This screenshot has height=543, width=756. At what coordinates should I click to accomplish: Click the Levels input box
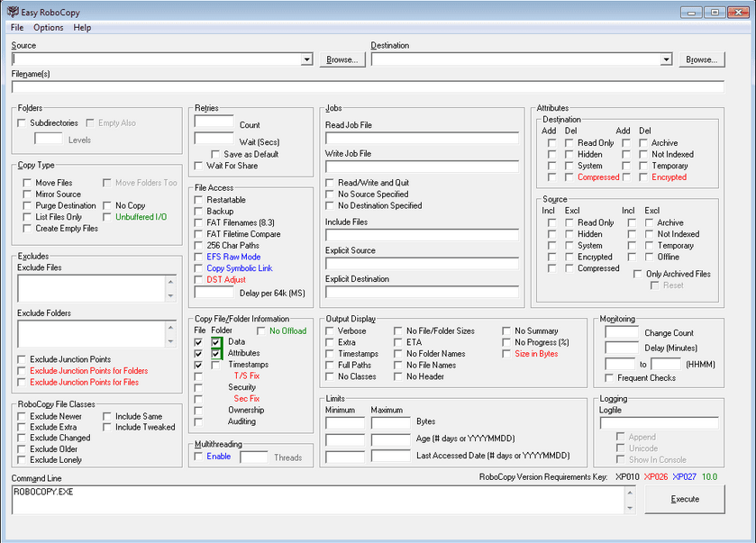coord(49,139)
